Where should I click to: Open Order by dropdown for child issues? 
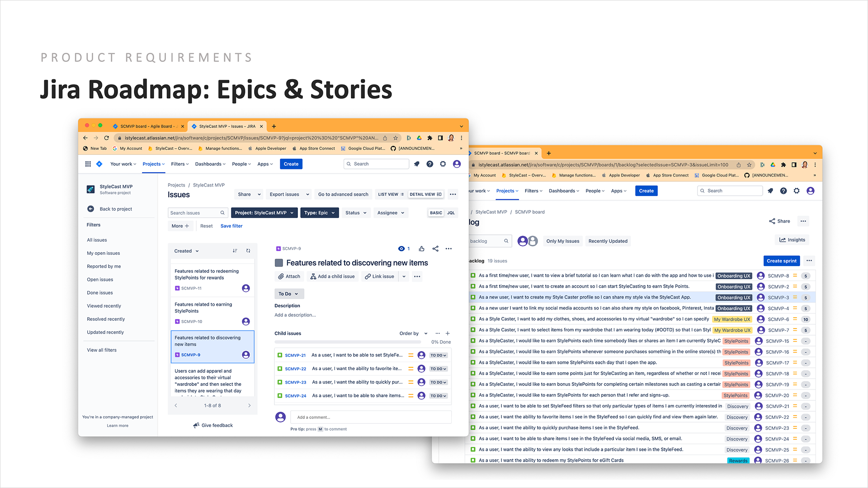[x=413, y=333]
